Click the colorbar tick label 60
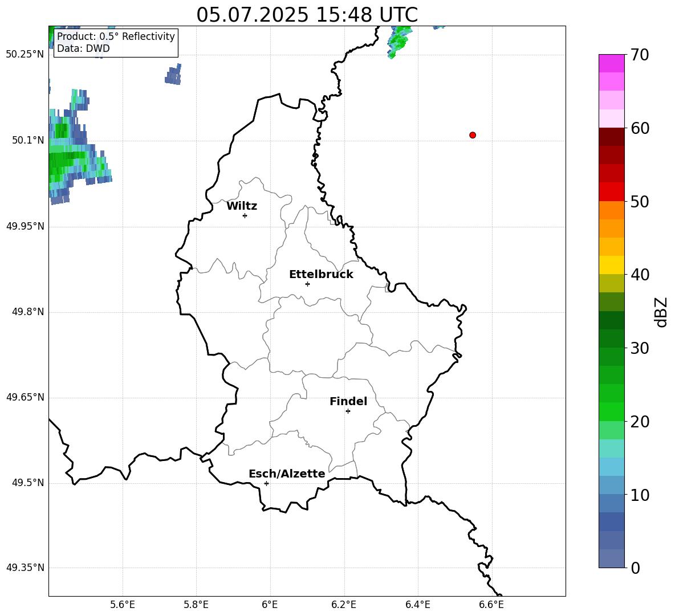The image size is (675, 616). click(640, 128)
